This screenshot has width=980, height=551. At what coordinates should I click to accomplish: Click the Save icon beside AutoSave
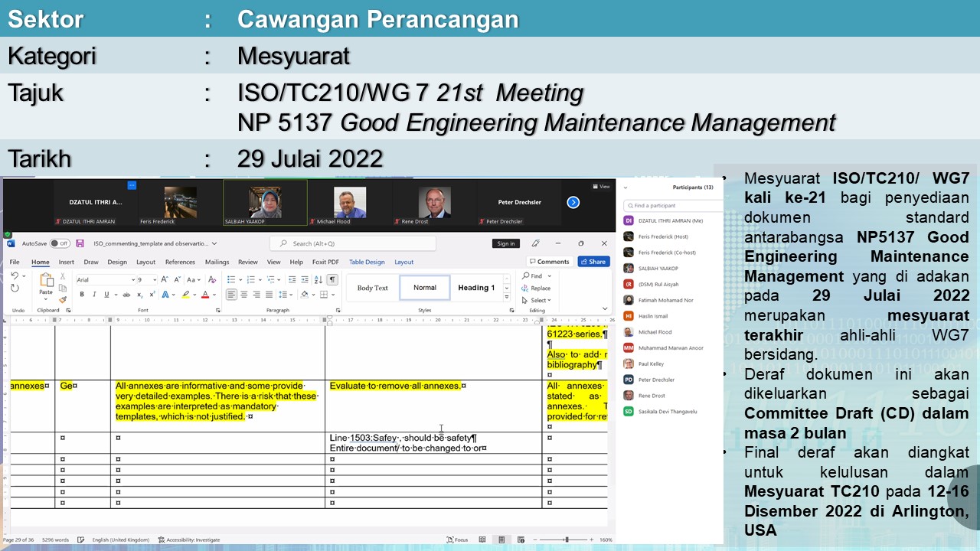[80, 243]
